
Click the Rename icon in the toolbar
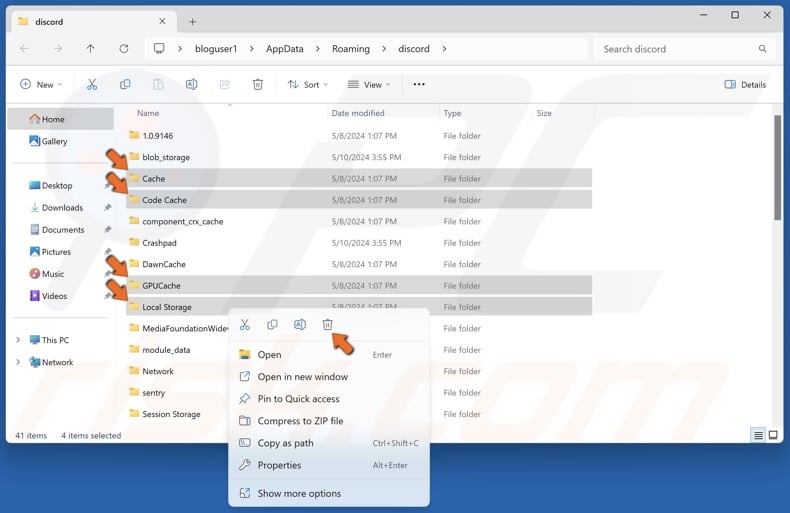coord(191,85)
